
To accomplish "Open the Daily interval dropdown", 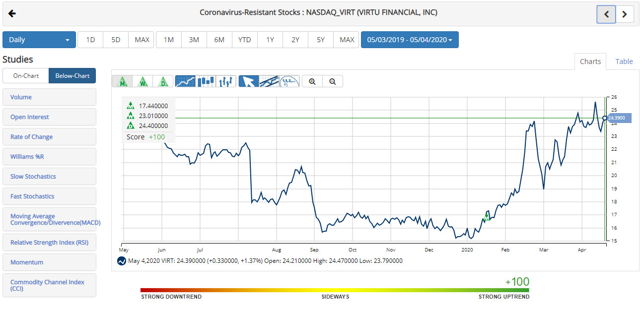I will 39,40.
